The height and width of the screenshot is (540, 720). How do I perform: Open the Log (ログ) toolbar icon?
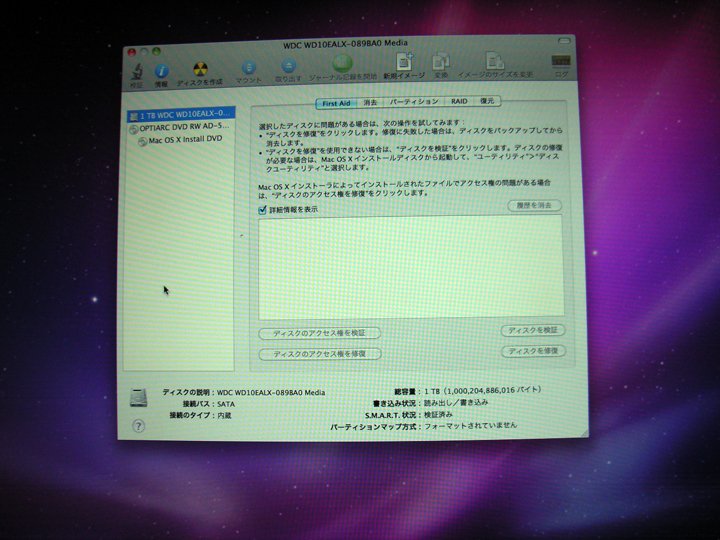click(x=561, y=61)
